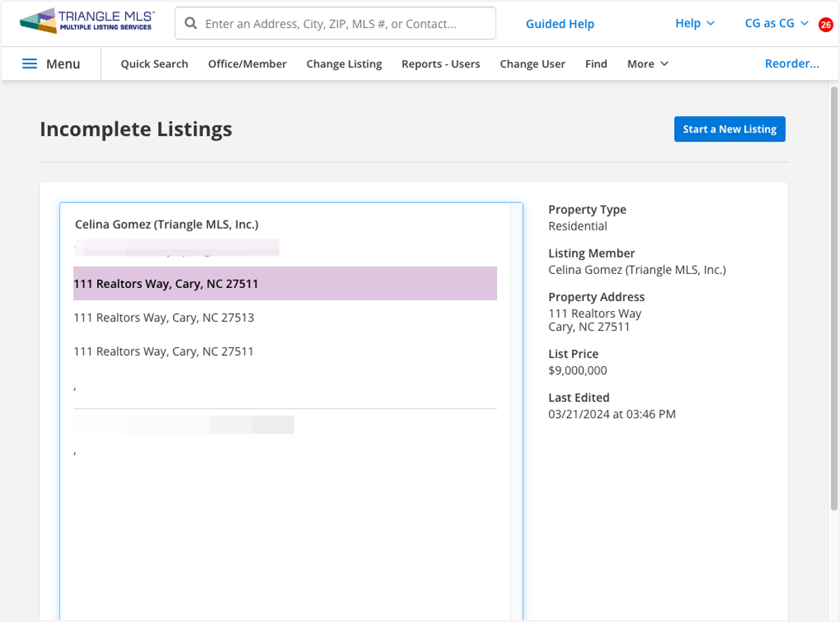Screen dimensions: 840x622
Task: Click the $9,000,000 list price value
Action: [577, 371]
